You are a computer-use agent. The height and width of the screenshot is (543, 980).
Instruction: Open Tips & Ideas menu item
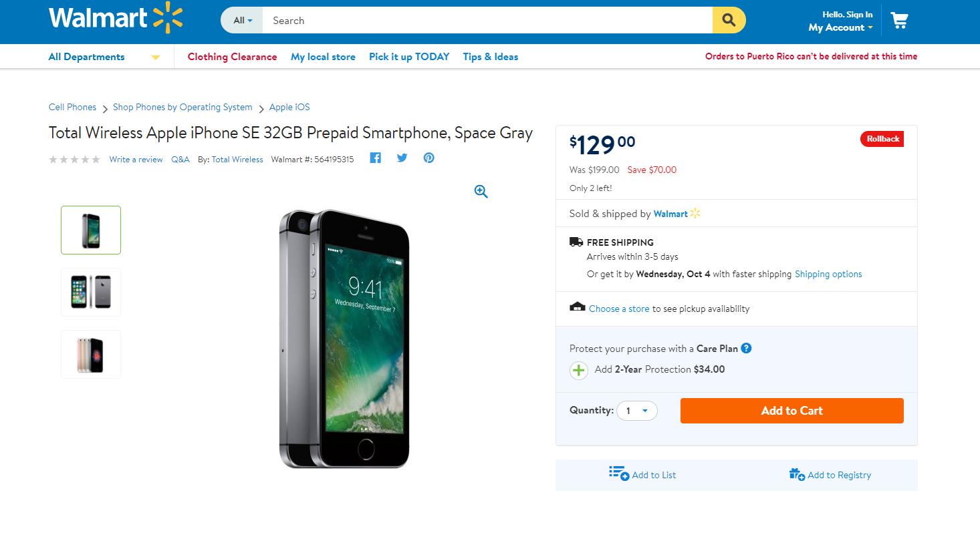coord(490,57)
